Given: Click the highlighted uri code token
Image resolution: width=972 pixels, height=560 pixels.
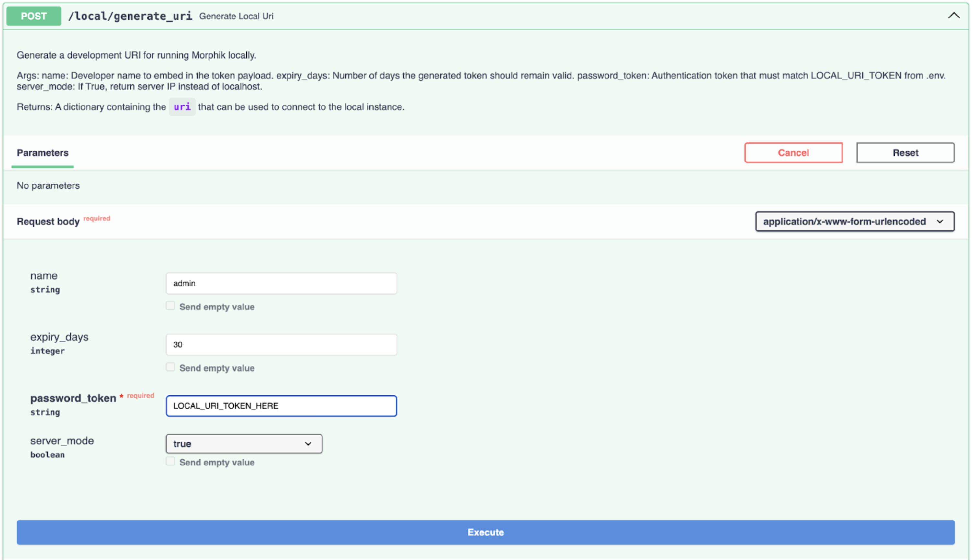Looking at the screenshot, I should coord(182,107).
